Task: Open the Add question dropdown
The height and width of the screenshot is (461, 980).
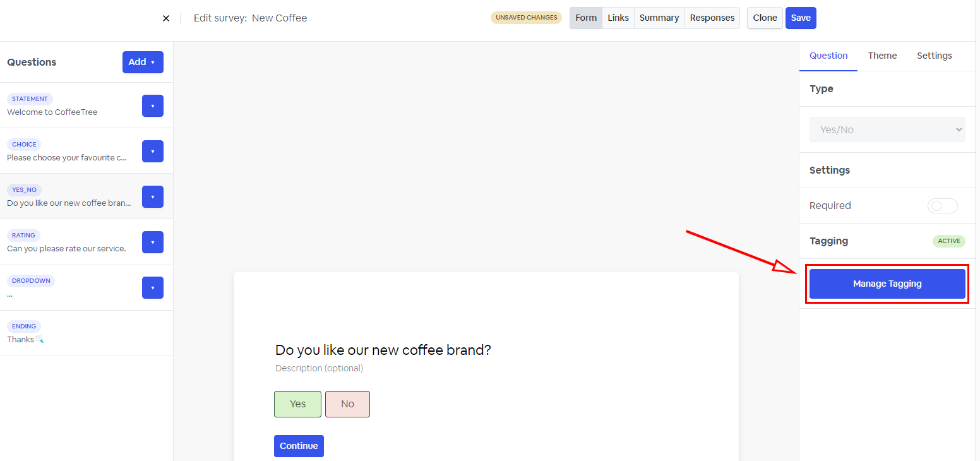Action: click(143, 62)
